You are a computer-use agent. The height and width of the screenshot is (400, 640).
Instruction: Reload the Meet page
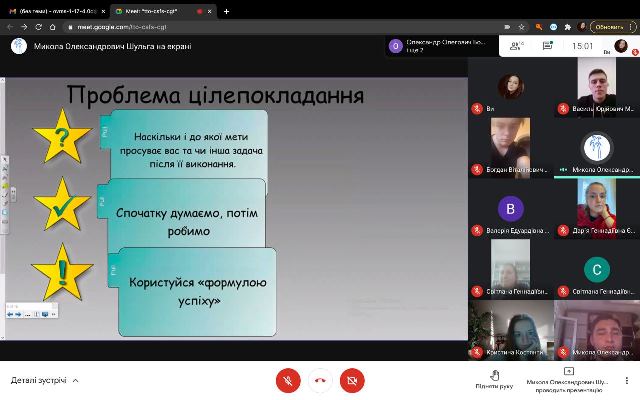click(x=38, y=27)
